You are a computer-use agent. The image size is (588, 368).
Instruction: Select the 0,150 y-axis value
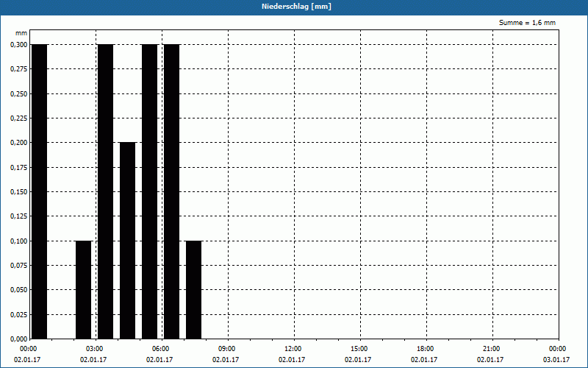click(x=19, y=192)
